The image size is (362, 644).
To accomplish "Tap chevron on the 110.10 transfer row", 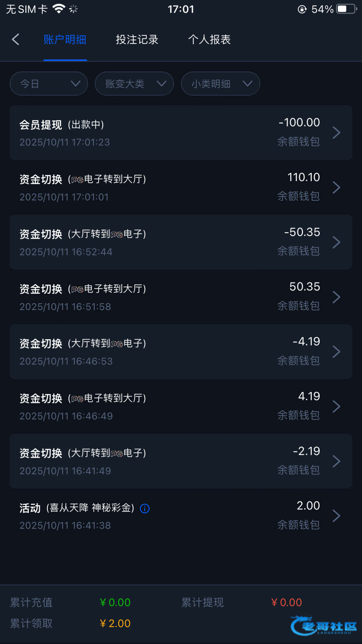I will tap(336, 187).
